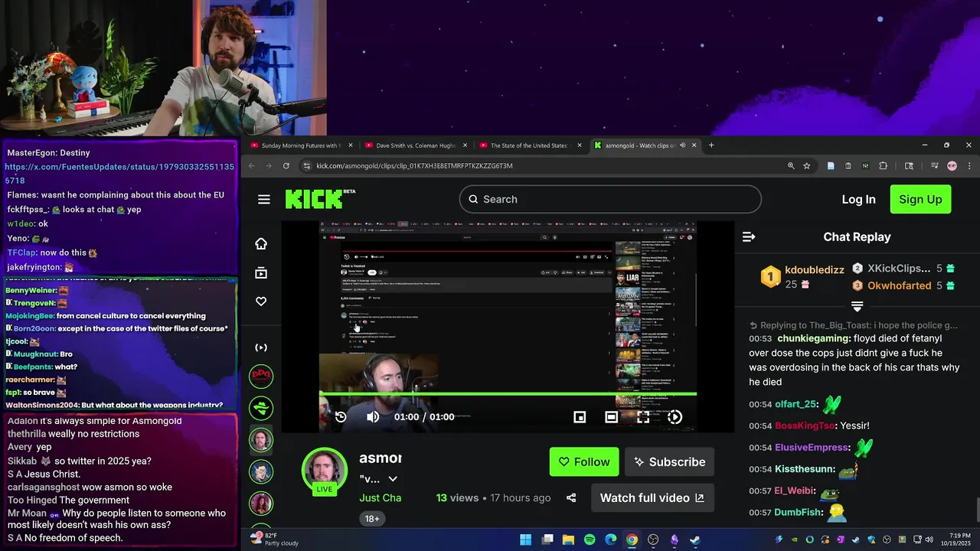Collapse the Chat Replay panel
Screen dimensions: 980x551
coord(749,237)
